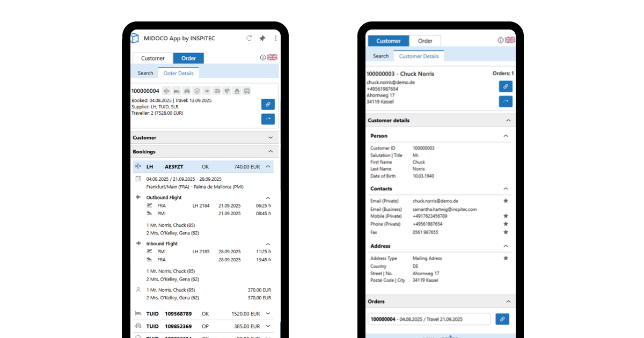Select the Order tab in order screen
Image resolution: width=644 pixels, height=338 pixels.
pyautogui.click(x=188, y=58)
